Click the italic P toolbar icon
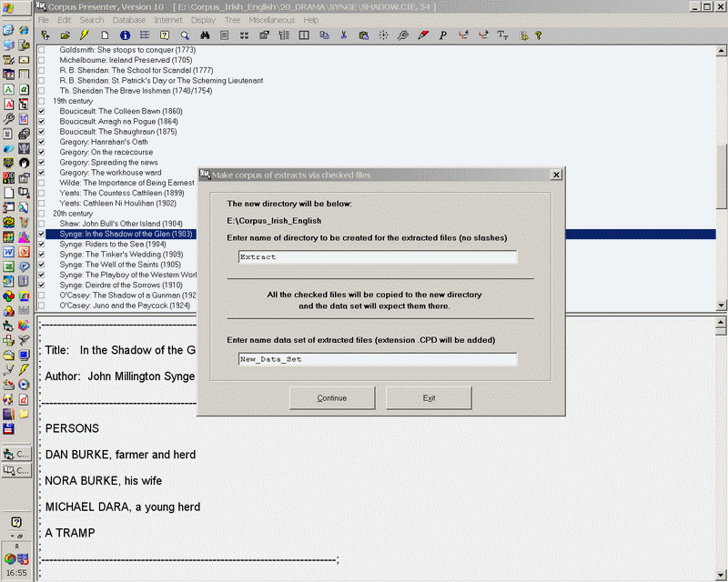Image resolution: width=728 pixels, height=582 pixels. pyautogui.click(x=442, y=35)
